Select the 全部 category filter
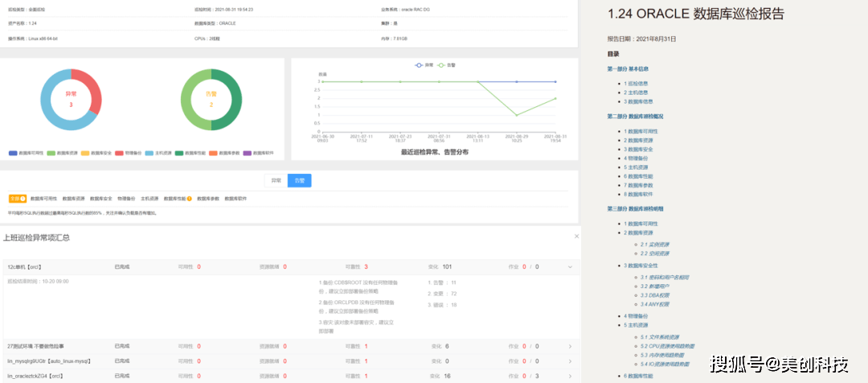The height and width of the screenshot is (383, 868). 17,199
